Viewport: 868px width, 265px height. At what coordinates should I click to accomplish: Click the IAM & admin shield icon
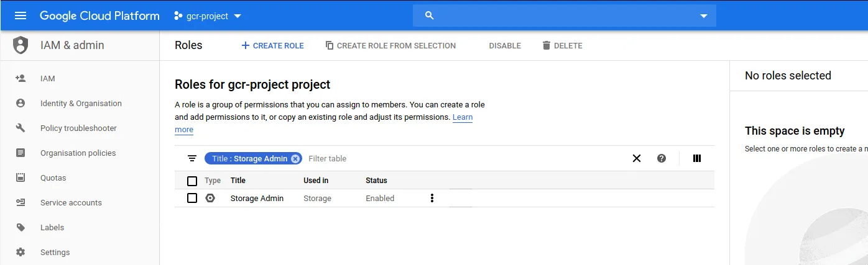tap(21, 45)
